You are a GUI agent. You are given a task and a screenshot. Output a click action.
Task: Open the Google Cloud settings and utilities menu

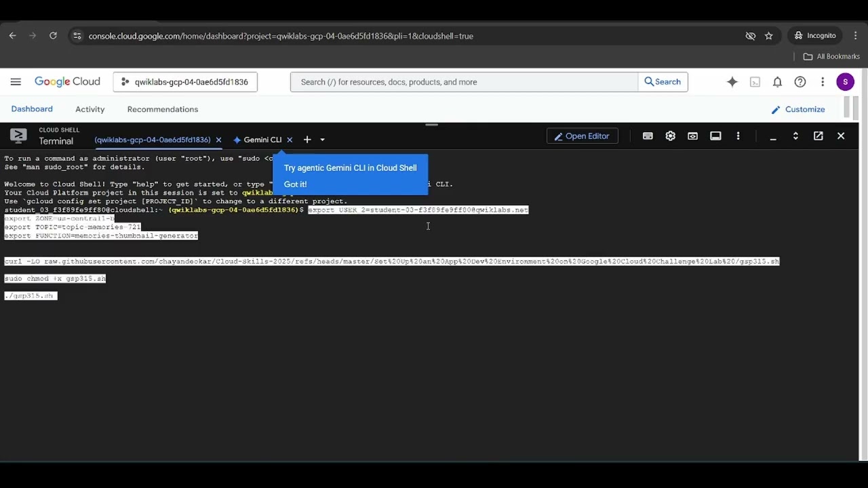[823, 82]
